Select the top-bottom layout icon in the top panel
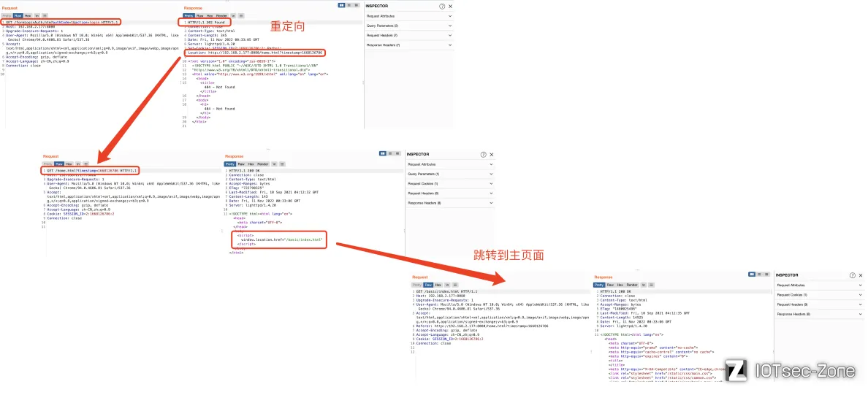Screen dimensions: 868x395 click(349, 5)
